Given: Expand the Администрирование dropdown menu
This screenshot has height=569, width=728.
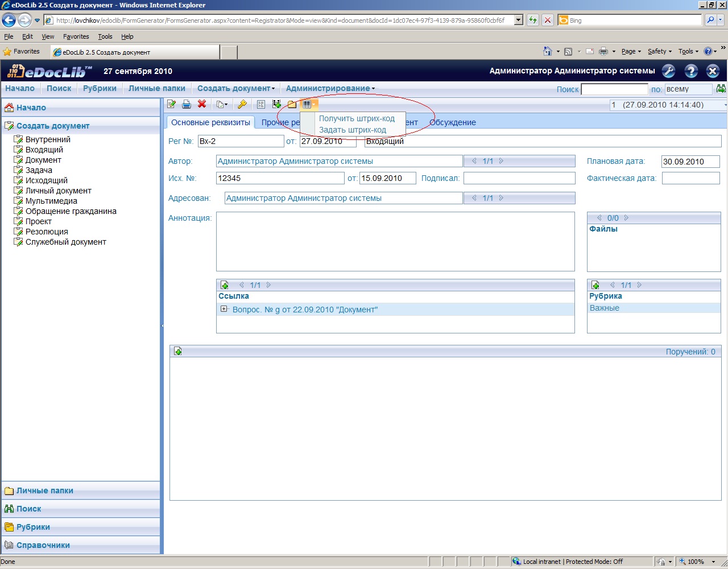Looking at the screenshot, I should pyautogui.click(x=330, y=88).
